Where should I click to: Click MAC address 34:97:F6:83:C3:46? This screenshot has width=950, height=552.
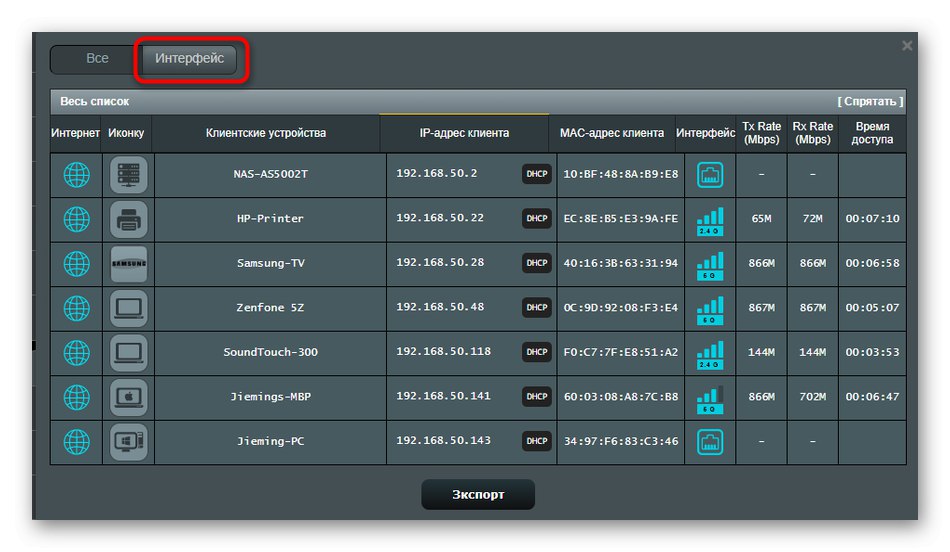coord(620,442)
